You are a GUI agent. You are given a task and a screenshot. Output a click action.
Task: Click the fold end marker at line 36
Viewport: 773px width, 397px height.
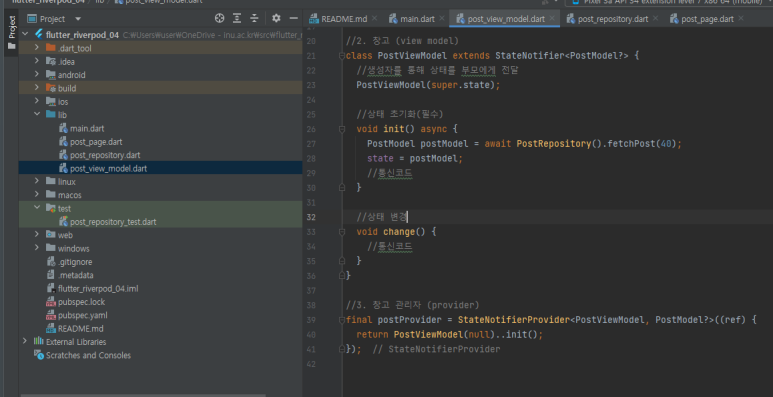(342, 275)
